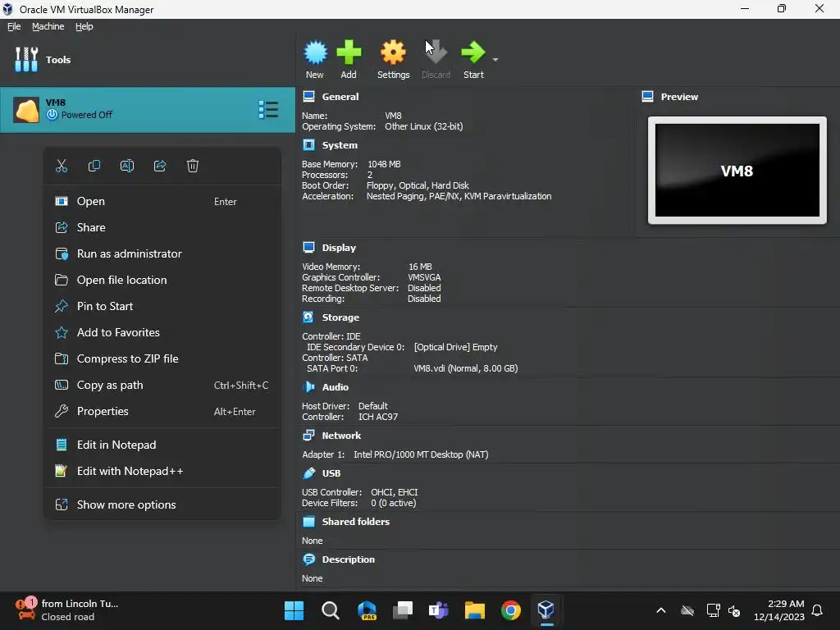This screenshot has height=630, width=840.
Task: Select Show more options
Action: pos(162,505)
